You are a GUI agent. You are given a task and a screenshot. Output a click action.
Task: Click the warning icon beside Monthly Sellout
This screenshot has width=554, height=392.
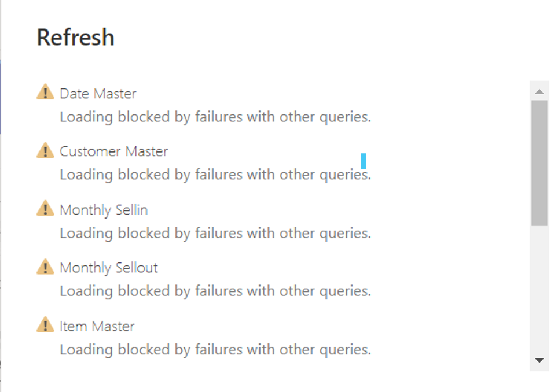tap(45, 267)
